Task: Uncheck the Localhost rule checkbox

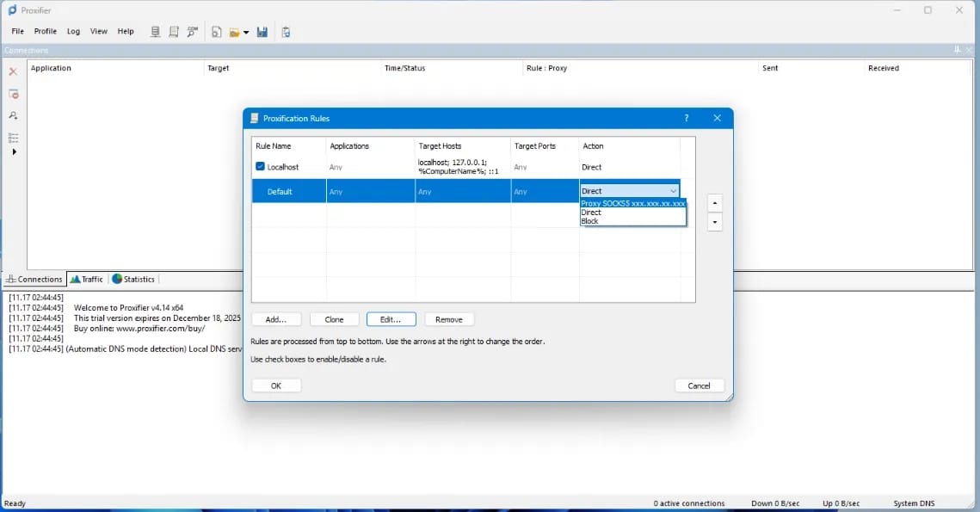Action: pos(260,166)
